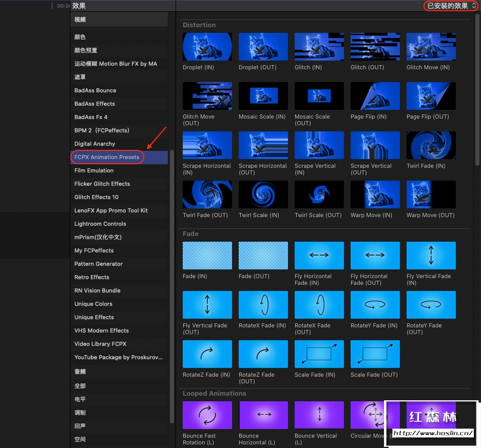The height and width of the screenshot is (448, 481).
Task: Select the Warp Move (OUT) effect
Action: click(x=431, y=194)
